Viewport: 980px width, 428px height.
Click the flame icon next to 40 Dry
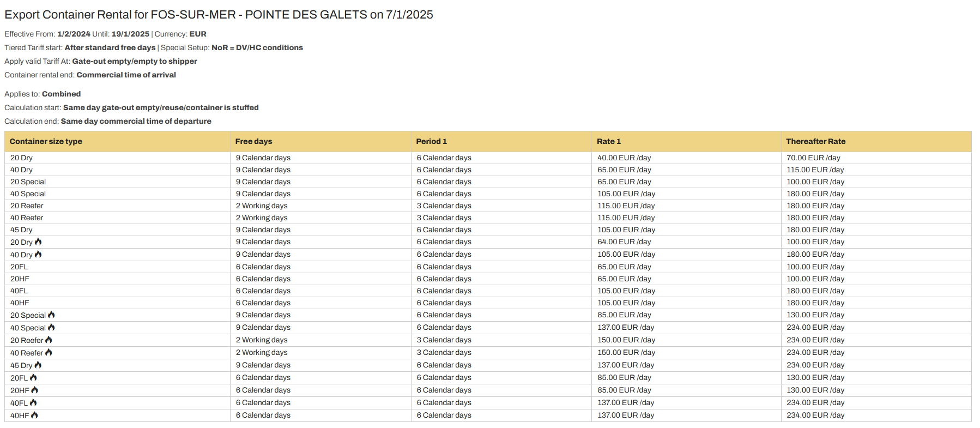(x=38, y=254)
